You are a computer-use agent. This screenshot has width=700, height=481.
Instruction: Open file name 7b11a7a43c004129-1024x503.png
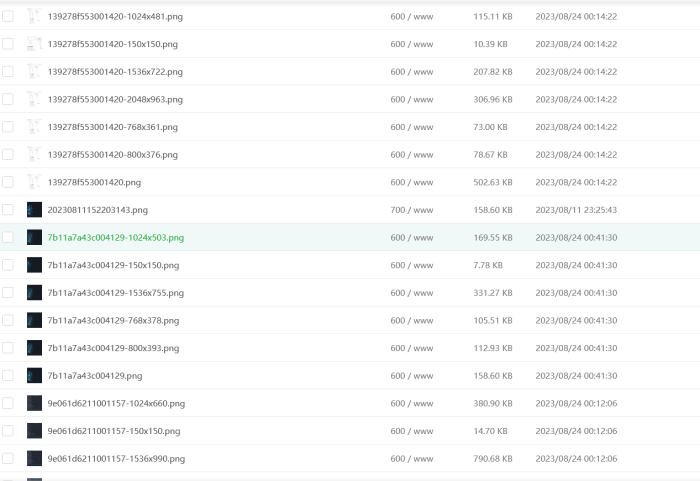click(115, 238)
